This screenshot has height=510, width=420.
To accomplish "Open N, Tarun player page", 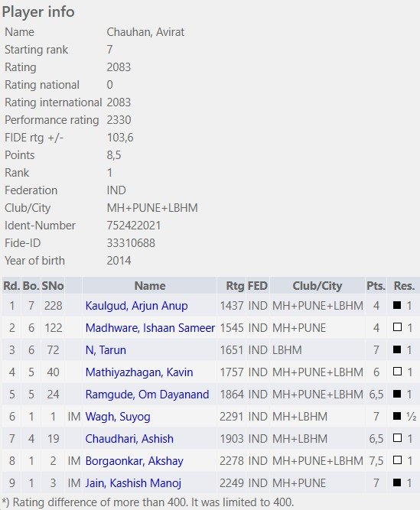I will [106, 350].
